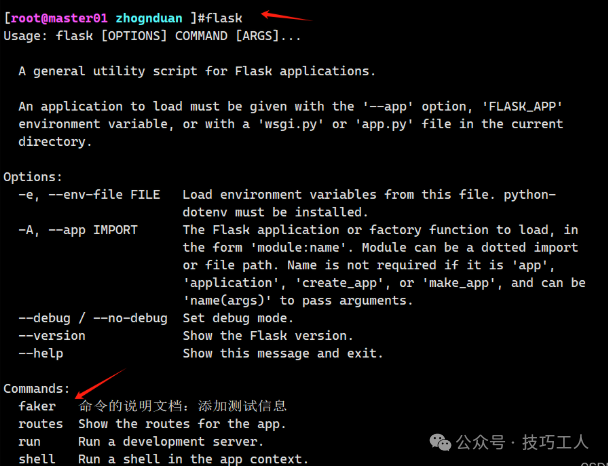Click the Chinese description beside faker
Screen dimensions: 608x466
[x=182, y=406]
